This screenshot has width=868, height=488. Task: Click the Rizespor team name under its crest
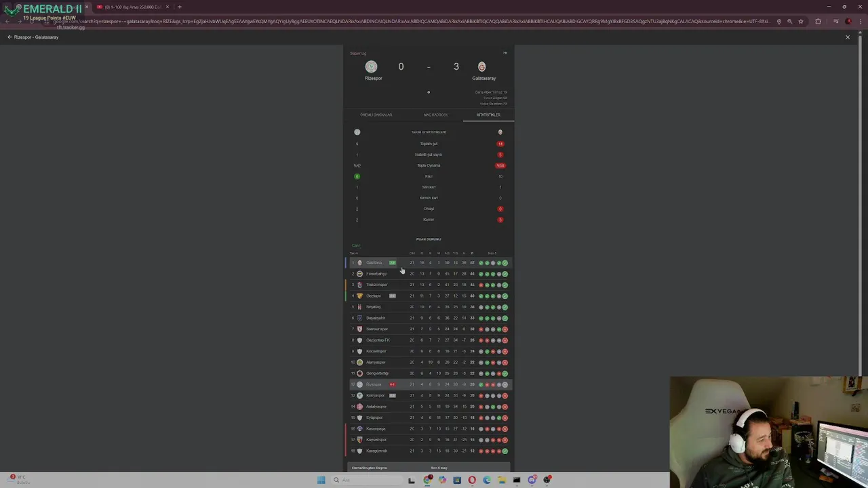(x=373, y=78)
